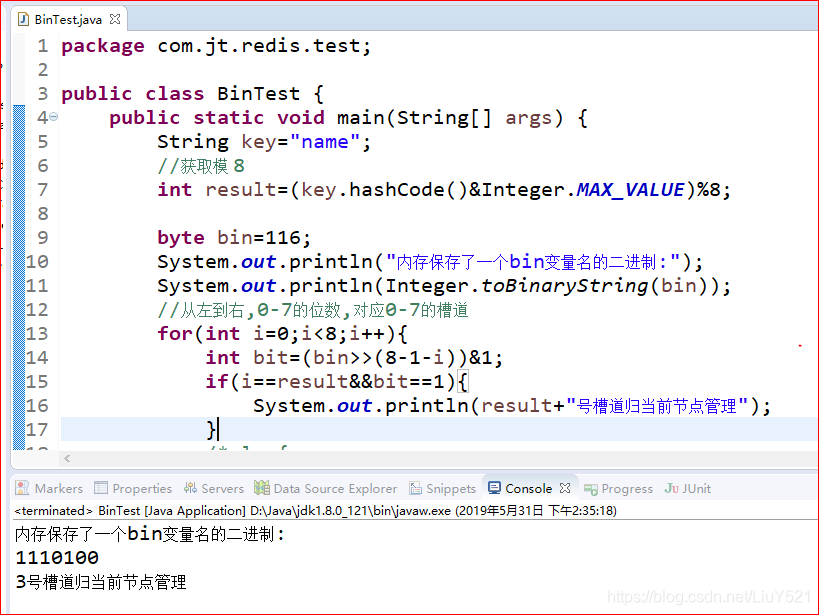Click line number 9 in the gutter
Screen dimensions: 819x615
click(x=43, y=238)
